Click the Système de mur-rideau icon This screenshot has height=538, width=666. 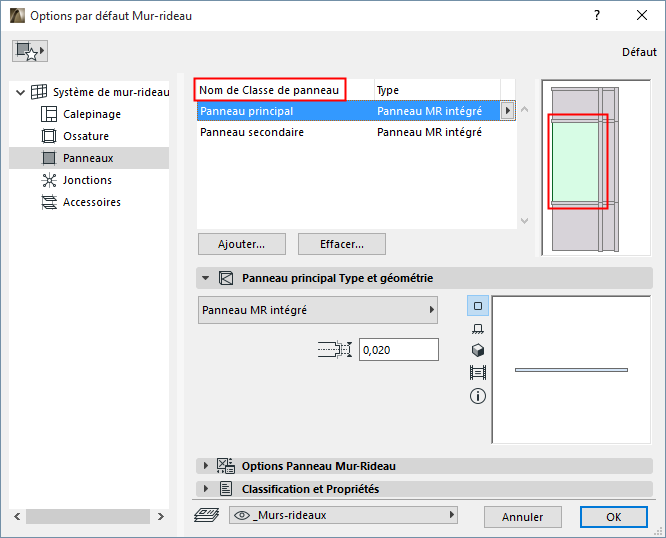[39, 92]
